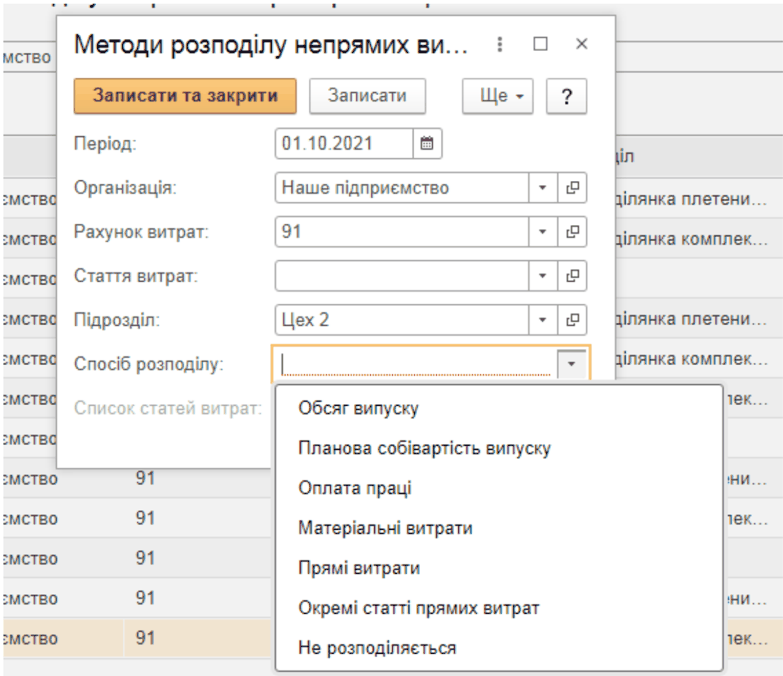Expand the Підрозділ dropdown arrow

(x=543, y=320)
